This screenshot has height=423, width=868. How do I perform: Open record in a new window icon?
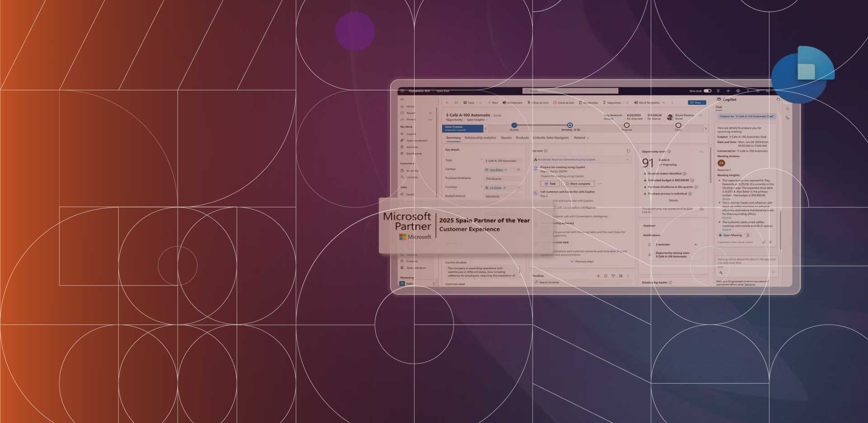(x=456, y=103)
